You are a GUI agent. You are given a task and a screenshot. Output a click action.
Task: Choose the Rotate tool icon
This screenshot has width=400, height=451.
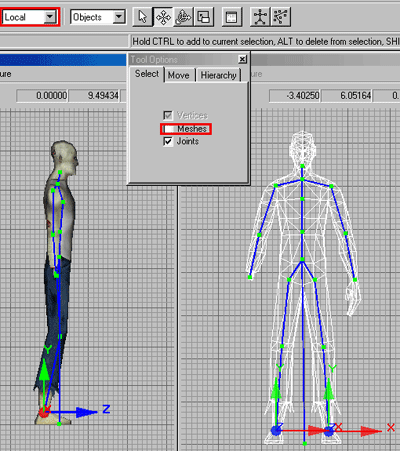(183, 17)
